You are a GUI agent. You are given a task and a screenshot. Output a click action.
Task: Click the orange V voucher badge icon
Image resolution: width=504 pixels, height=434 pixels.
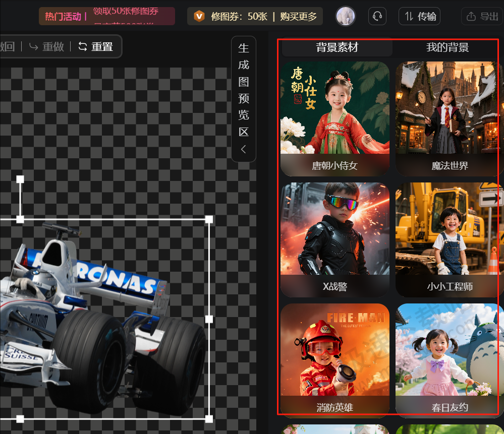(200, 16)
